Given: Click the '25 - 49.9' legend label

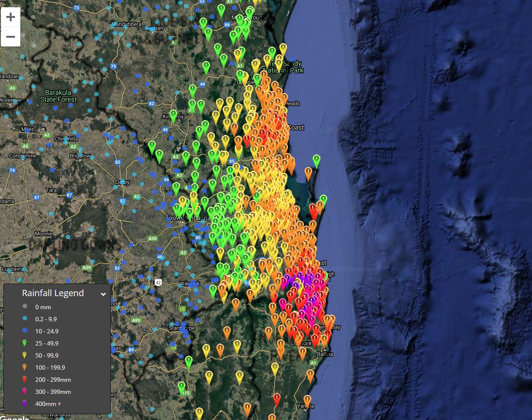Looking at the screenshot, I should pyautogui.click(x=47, y=344).
